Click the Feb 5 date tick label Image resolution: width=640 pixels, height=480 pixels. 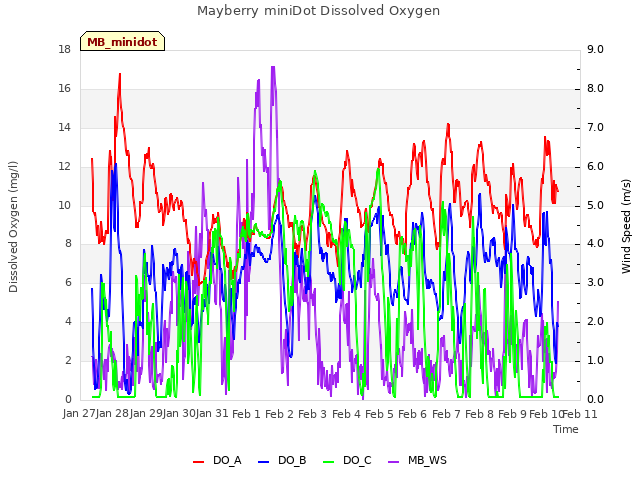[379, 414]
